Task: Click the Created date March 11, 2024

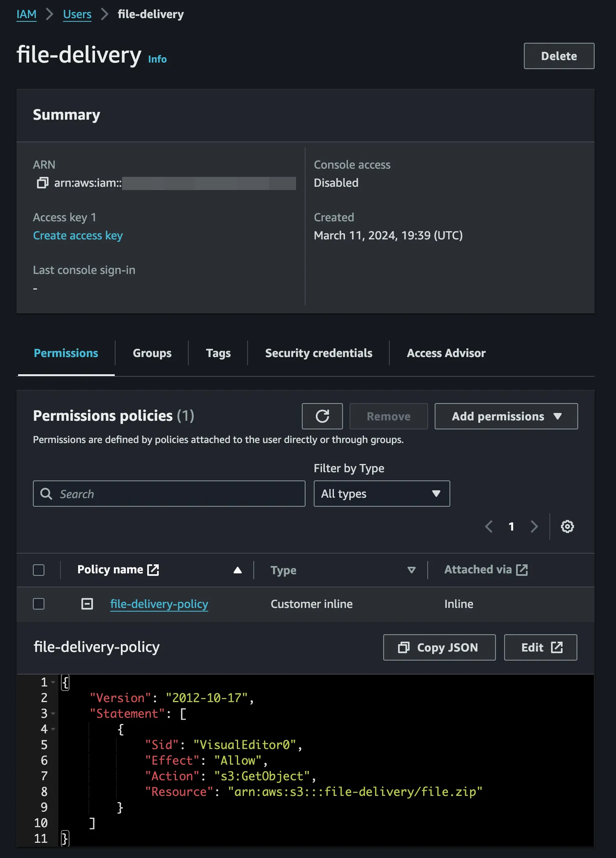Action: (388, 235)
